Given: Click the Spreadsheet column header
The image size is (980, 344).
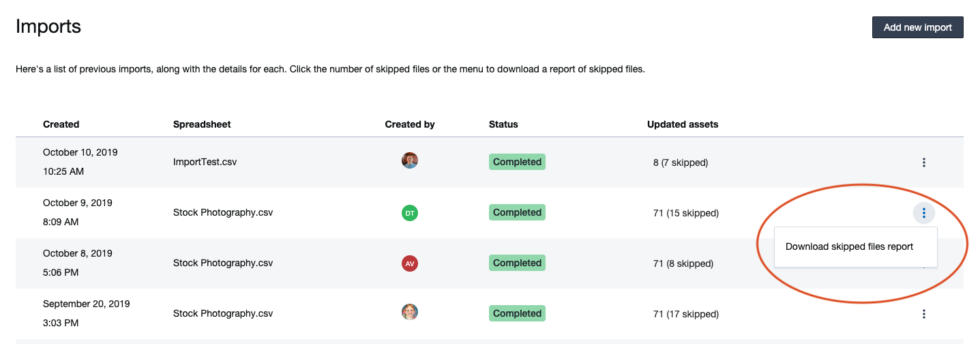Looking at the screenshot, I should (x=202, y=124).
